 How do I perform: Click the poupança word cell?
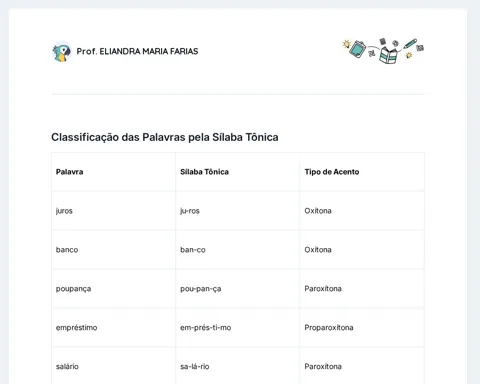pyautogui.click(x=114, y=289)
